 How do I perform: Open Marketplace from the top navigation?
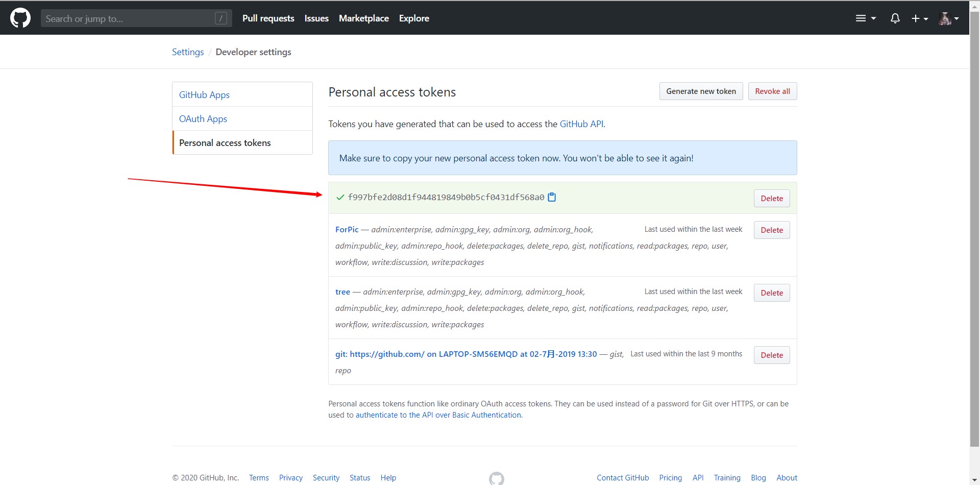(364, 18)
